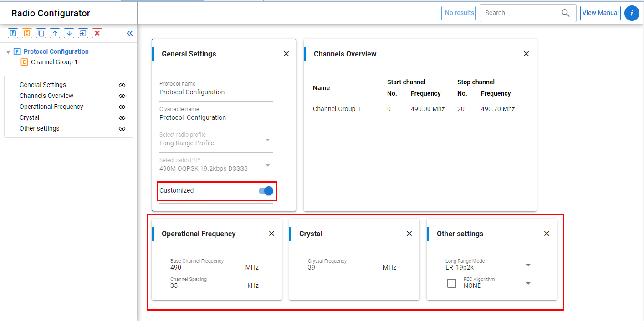This screenshot has width=644, height=321.
Task: Click the Radio Configurator title
Action: coord(51,13)
